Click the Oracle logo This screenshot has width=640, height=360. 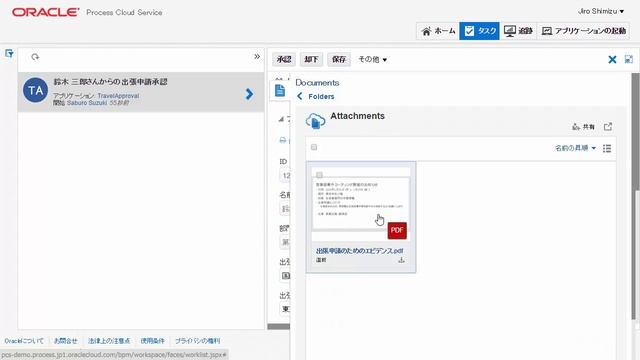point(46,12)
